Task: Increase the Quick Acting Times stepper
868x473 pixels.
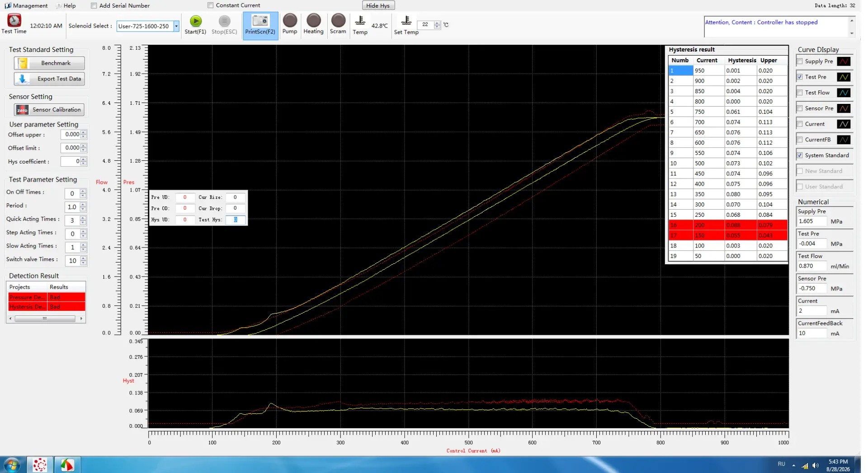Action: click(83, 218)
